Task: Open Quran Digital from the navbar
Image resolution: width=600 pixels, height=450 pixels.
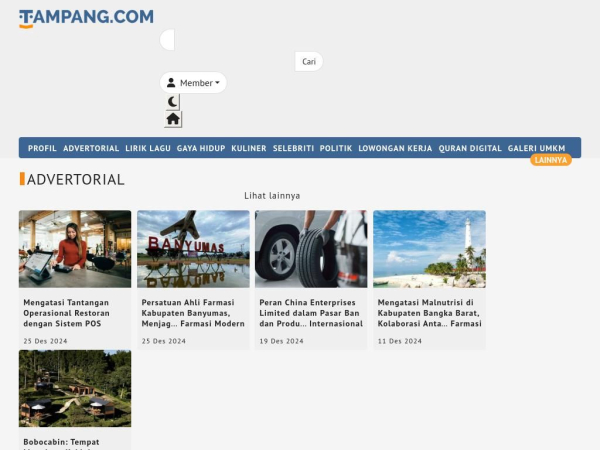Action: pyautogui.click(x=470, y=148)
